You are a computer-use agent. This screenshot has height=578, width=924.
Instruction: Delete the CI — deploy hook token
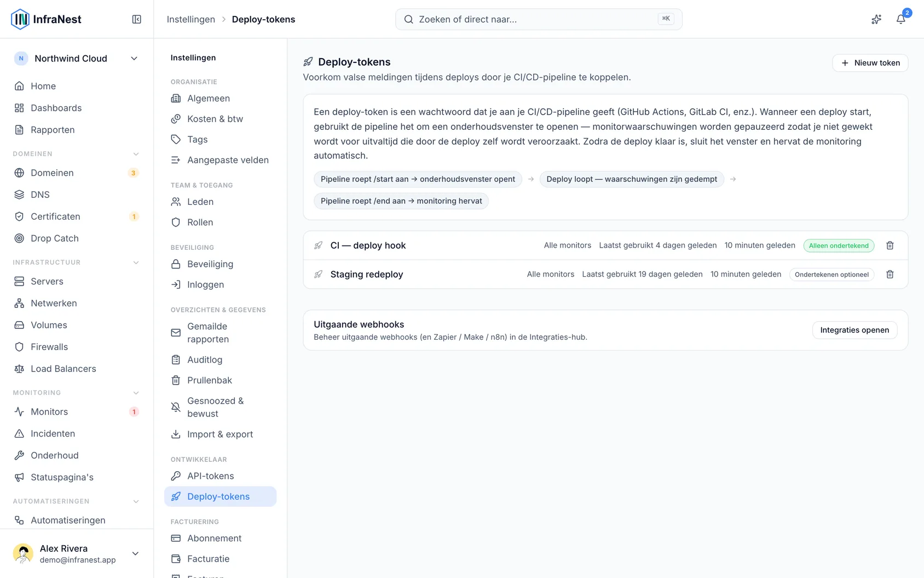890,245
